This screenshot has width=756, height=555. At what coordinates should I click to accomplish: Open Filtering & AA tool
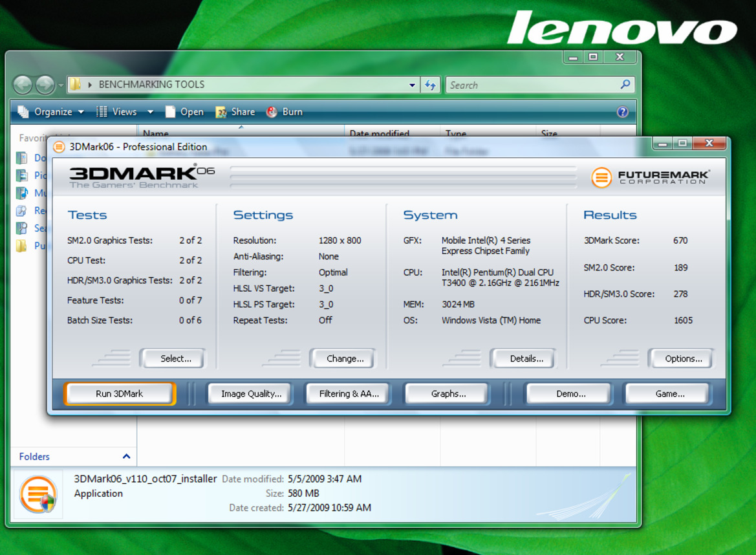pos(349,393)
